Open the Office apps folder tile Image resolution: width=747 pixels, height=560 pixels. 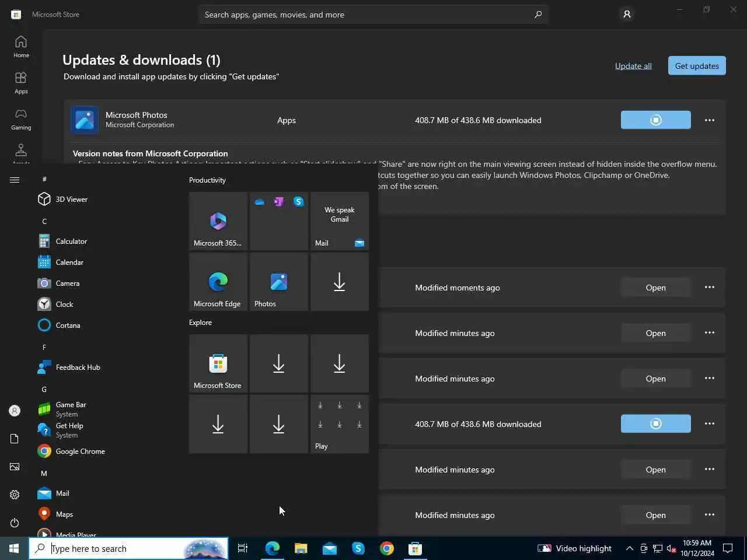tap(279, 221)
